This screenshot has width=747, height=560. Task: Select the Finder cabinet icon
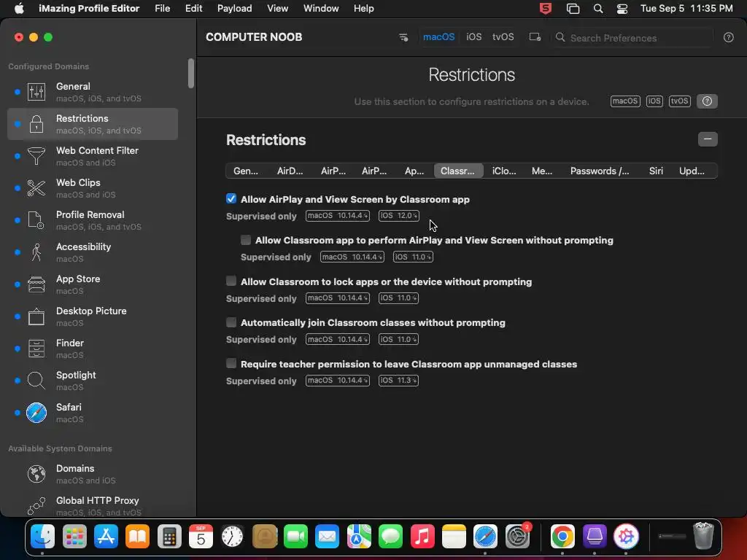[x=36, y=349]
